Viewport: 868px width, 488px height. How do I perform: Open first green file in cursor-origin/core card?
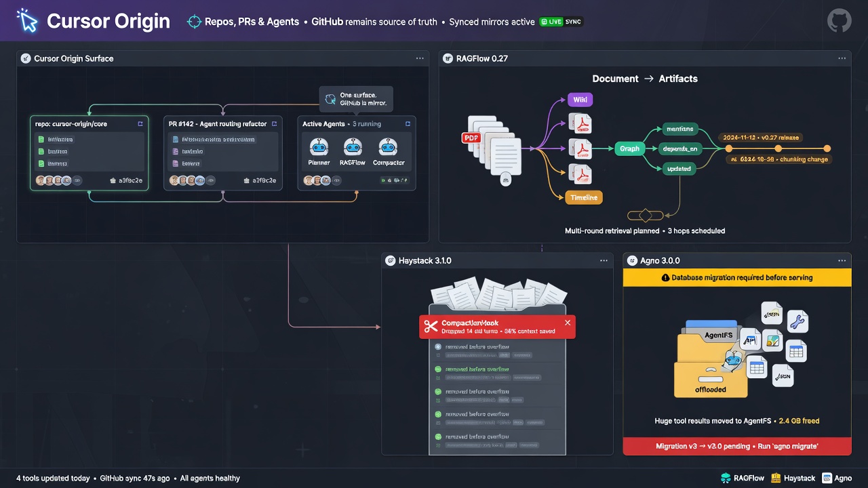[41, 140]
